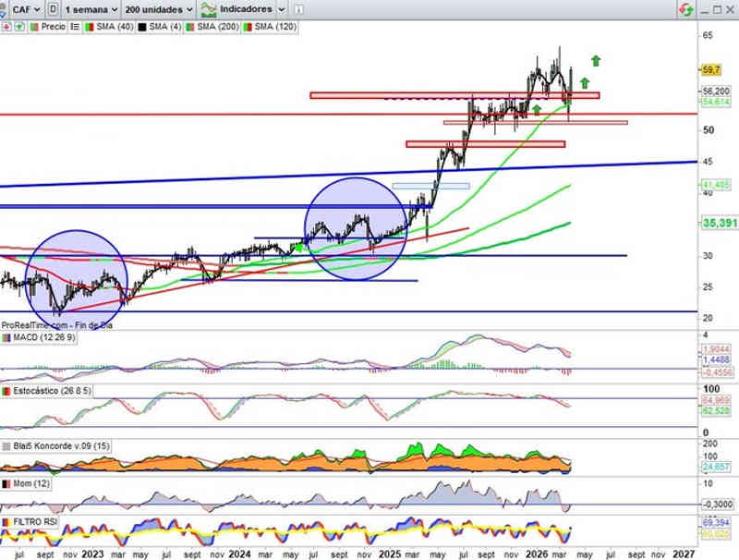
Task: Click the red-green refresh arrows icon
Action: [685, 8]
